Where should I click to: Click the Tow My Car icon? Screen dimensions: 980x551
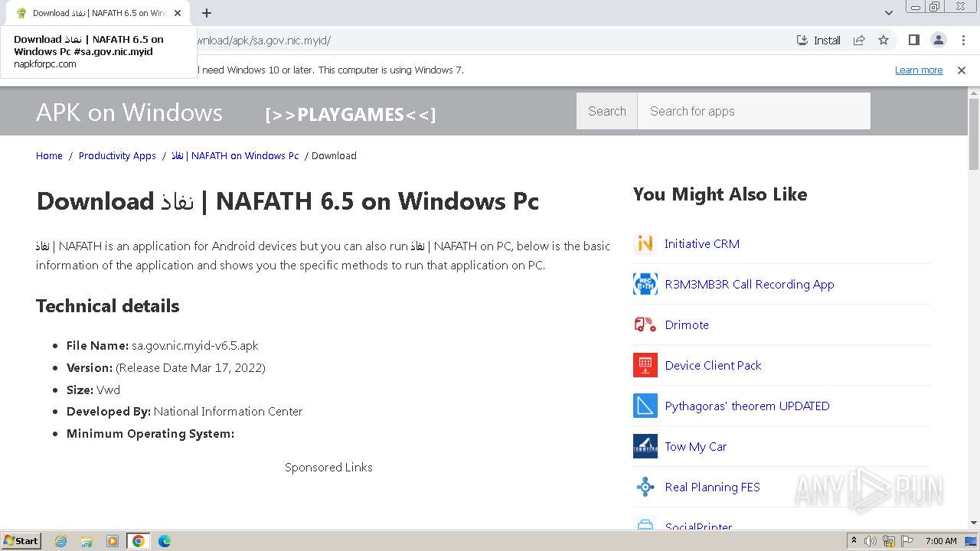645,447
